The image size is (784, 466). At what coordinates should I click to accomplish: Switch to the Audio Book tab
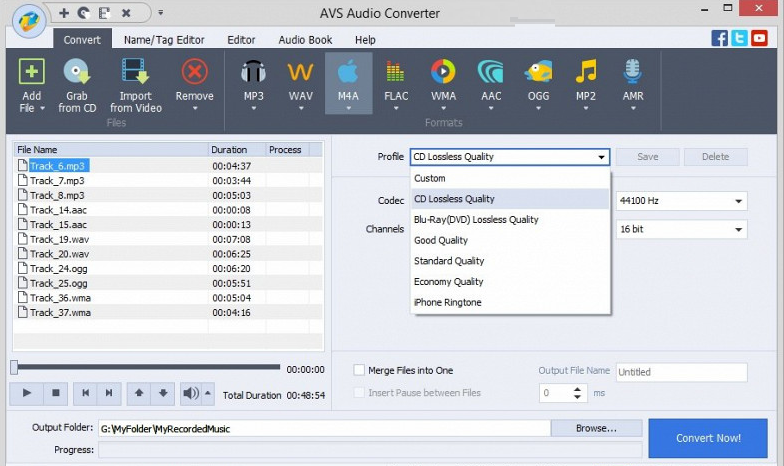pyautogui.click(x=305, y=40)
